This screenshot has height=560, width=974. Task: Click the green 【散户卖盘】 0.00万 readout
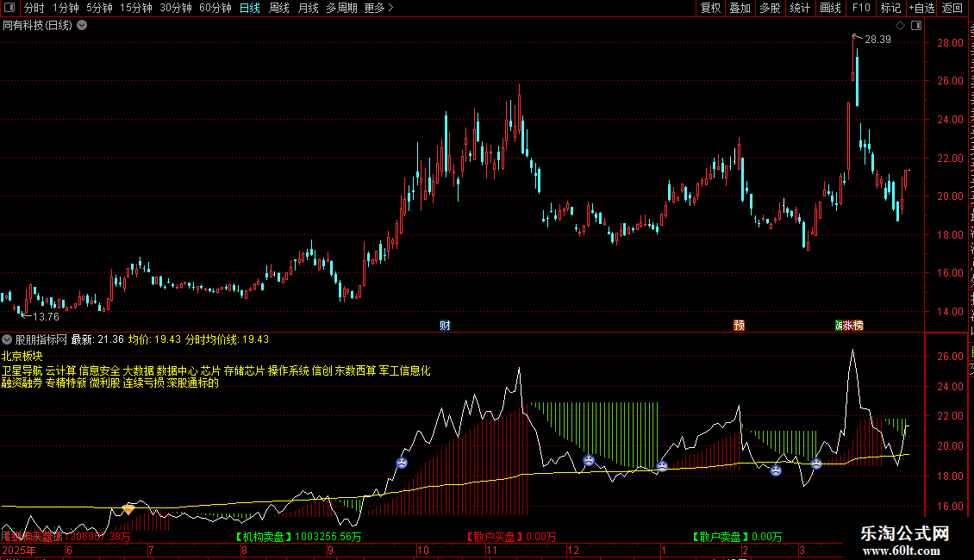tap(737, 537)
